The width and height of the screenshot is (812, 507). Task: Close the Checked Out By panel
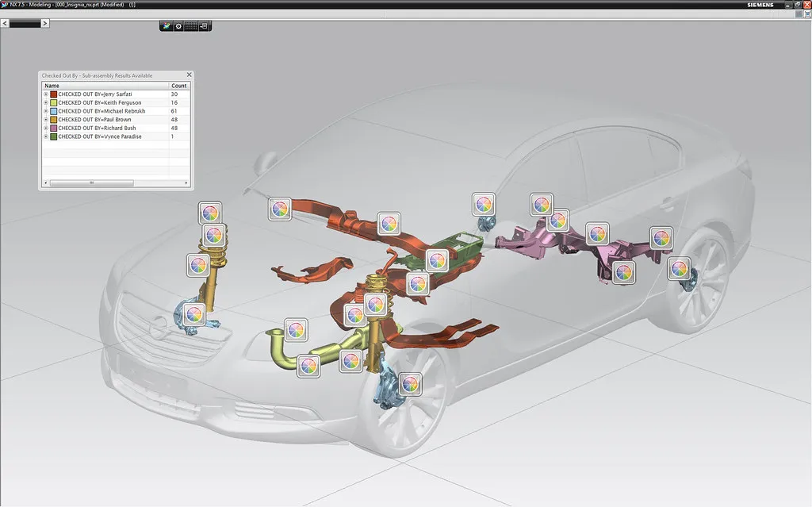(189, 75)
